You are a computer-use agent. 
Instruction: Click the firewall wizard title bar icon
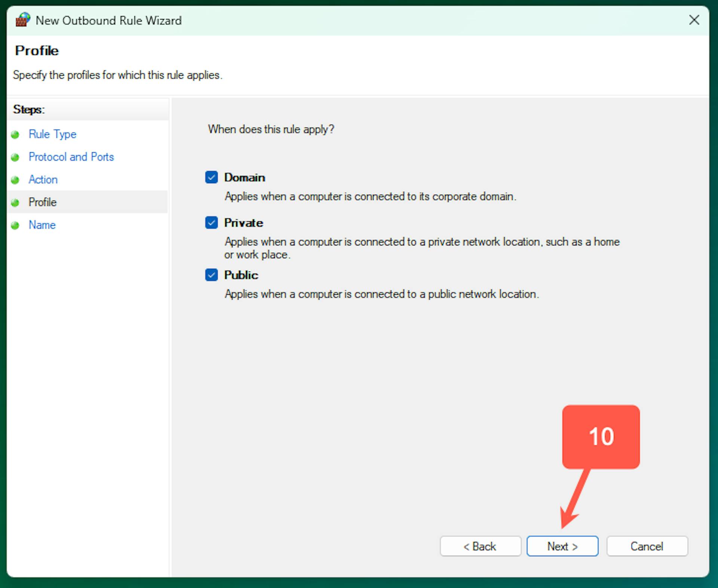(x=22, y=20)
